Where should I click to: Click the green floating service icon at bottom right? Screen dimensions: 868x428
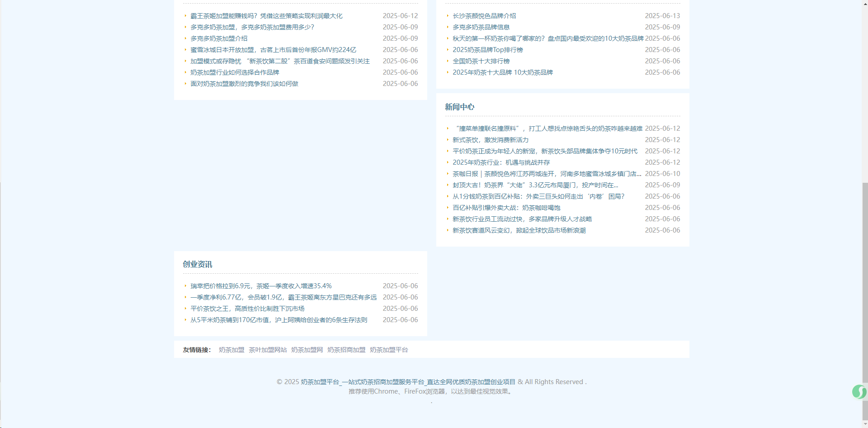click(x=859, y=392)
